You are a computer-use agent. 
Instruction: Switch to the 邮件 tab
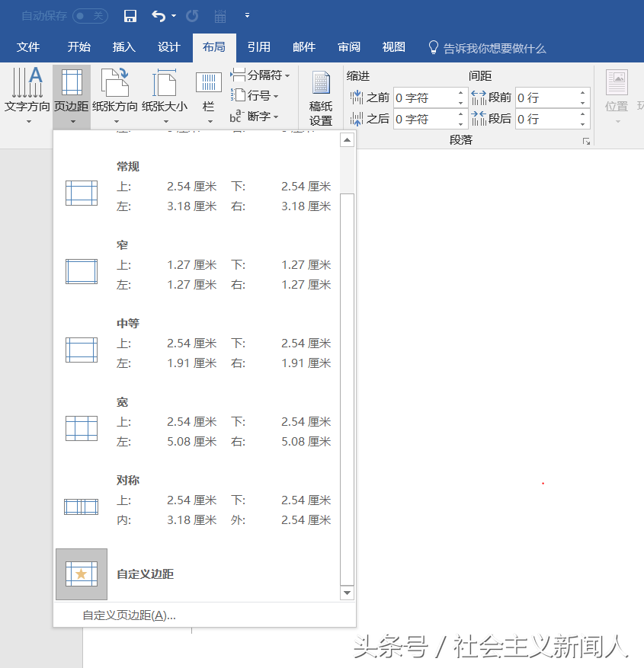tap(304, 47)
